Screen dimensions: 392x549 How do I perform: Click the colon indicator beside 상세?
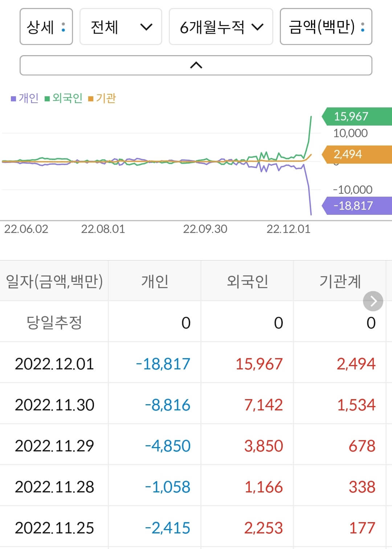pyautogui.click(x=62, y=27)
